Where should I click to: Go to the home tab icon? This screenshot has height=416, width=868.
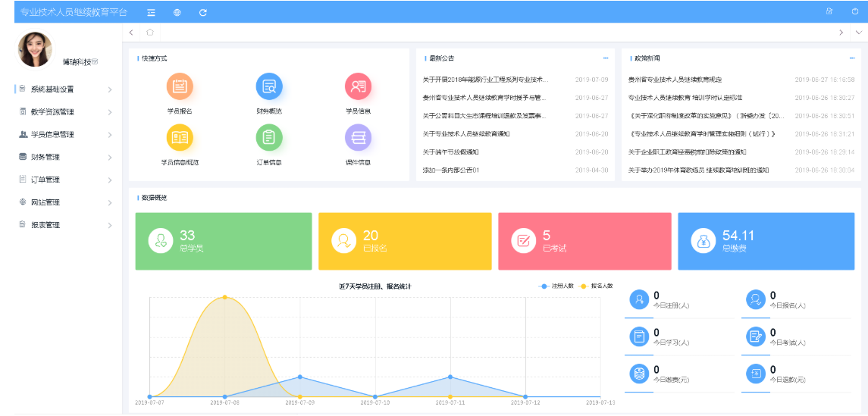pyautogui.click(x=149, y=32)
